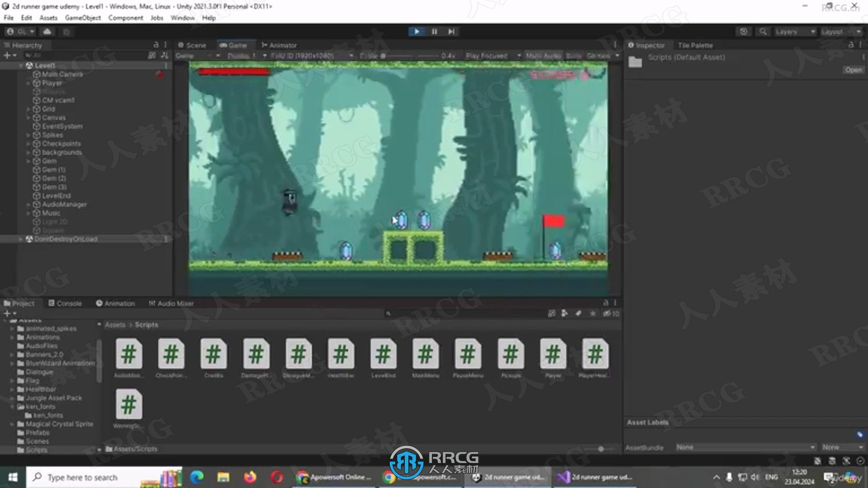The image size is (868, 488).
Task: Open the Window menu
Action: pyautogui.click(x=182, y=18)
